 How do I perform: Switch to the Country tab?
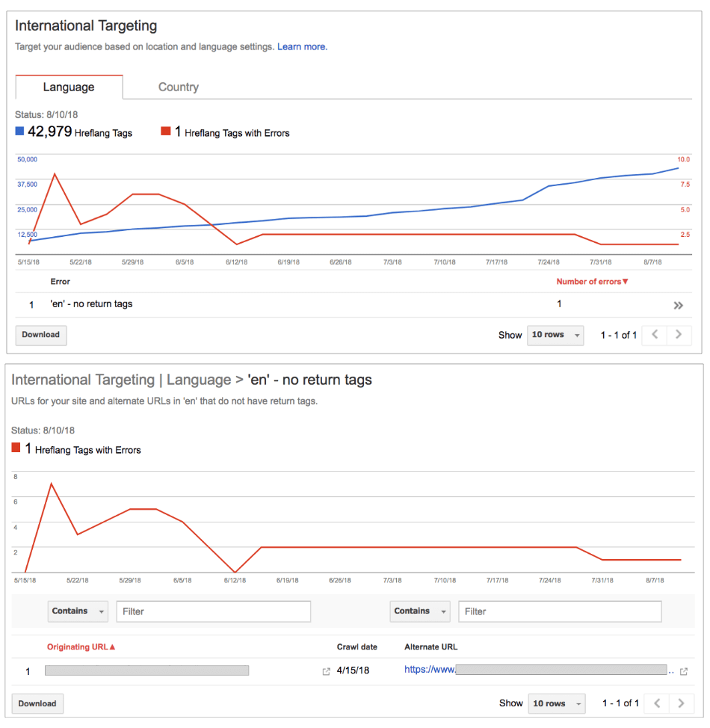point(179,87)
